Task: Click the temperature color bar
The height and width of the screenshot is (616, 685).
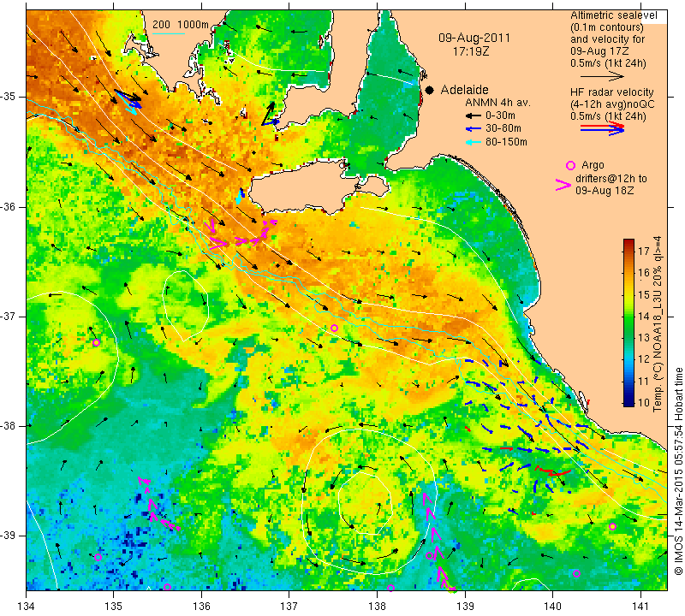Action: (x=628, y=323)
